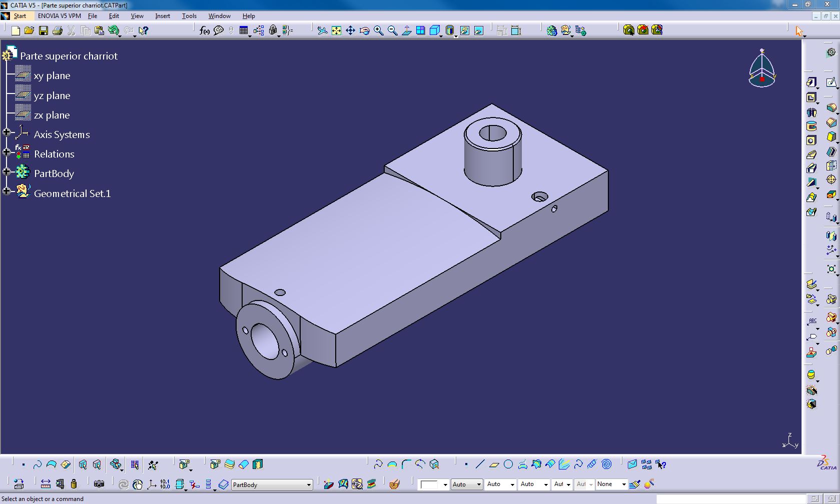The width and height of the screenshot is (840, 504).
Task: Click the Spiral tool icon
Action: [606, 464]
